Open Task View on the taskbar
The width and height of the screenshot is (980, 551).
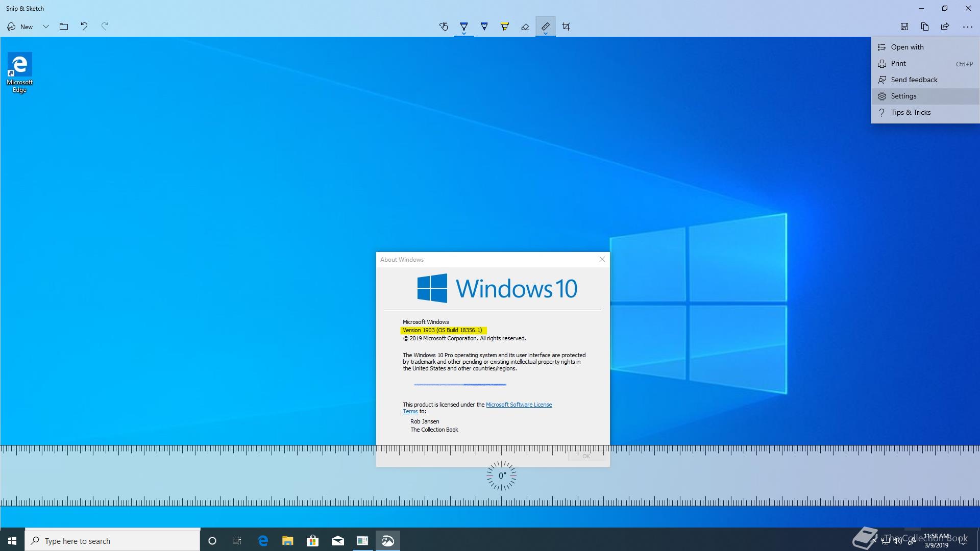(237, 541)
